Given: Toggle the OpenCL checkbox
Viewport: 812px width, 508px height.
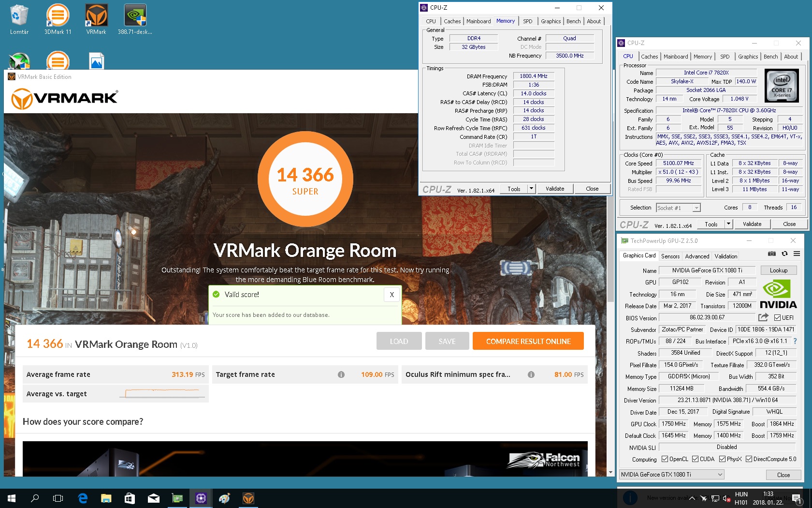Looking at the screenshot, I should [665, 459].
